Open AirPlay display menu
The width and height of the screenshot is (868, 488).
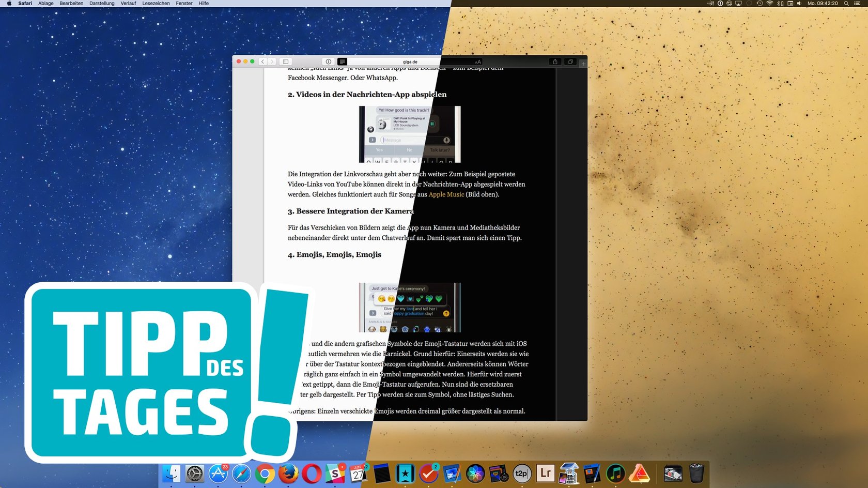point(738,3)
